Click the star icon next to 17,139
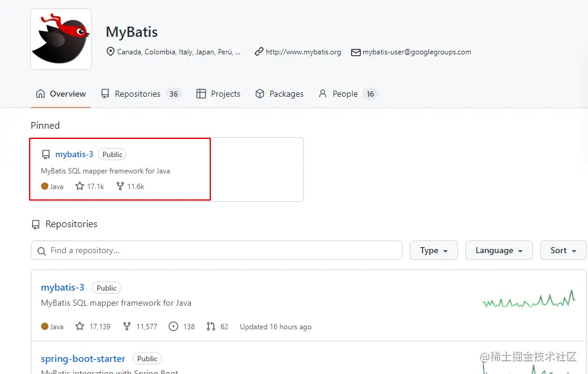 (80, 326)
